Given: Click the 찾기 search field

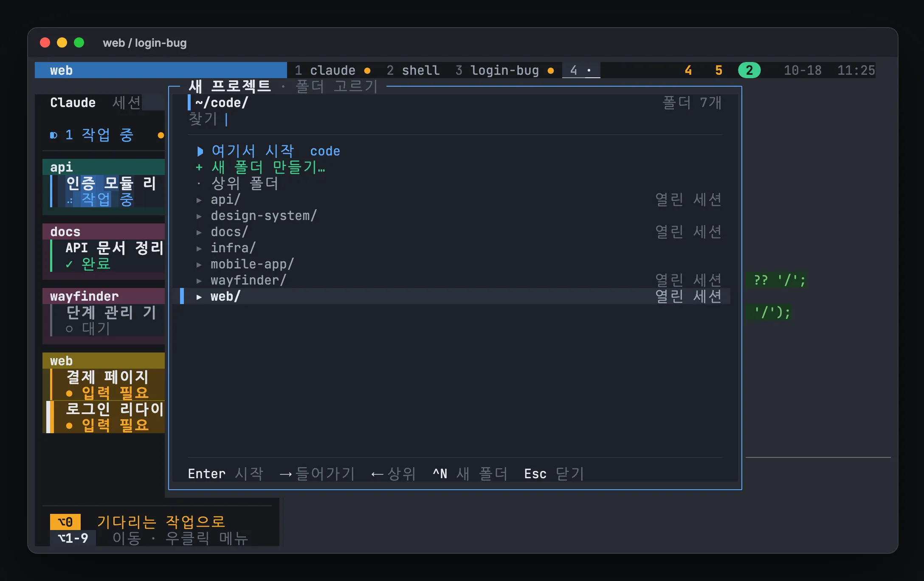Looking at the screenshot, I should pyautogui.click(x=455, y=119).
